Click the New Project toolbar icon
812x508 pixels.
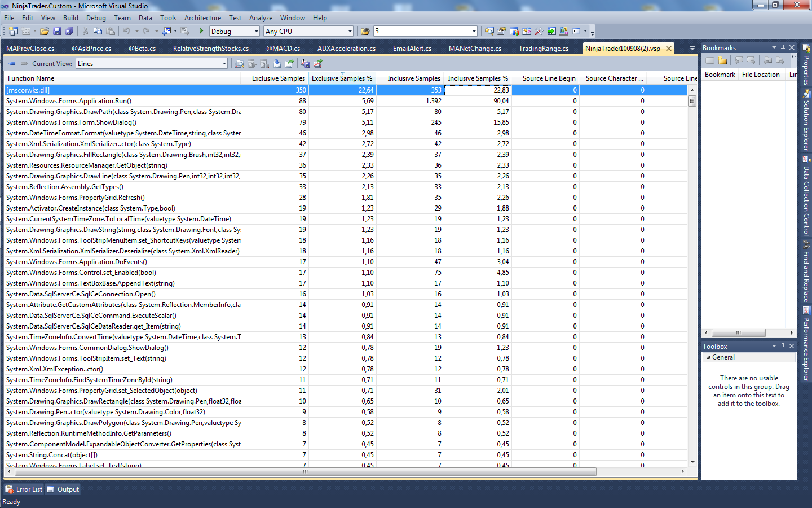13,32
